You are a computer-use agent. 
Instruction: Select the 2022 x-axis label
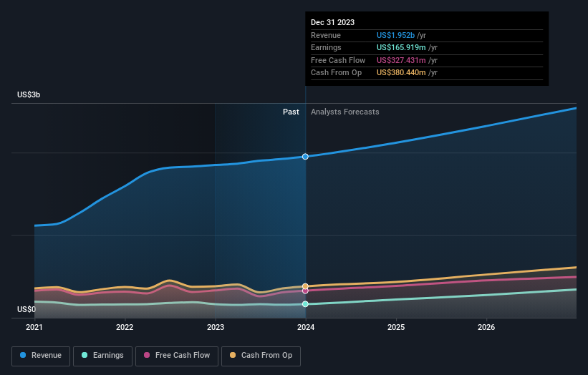tap(125, 328)
